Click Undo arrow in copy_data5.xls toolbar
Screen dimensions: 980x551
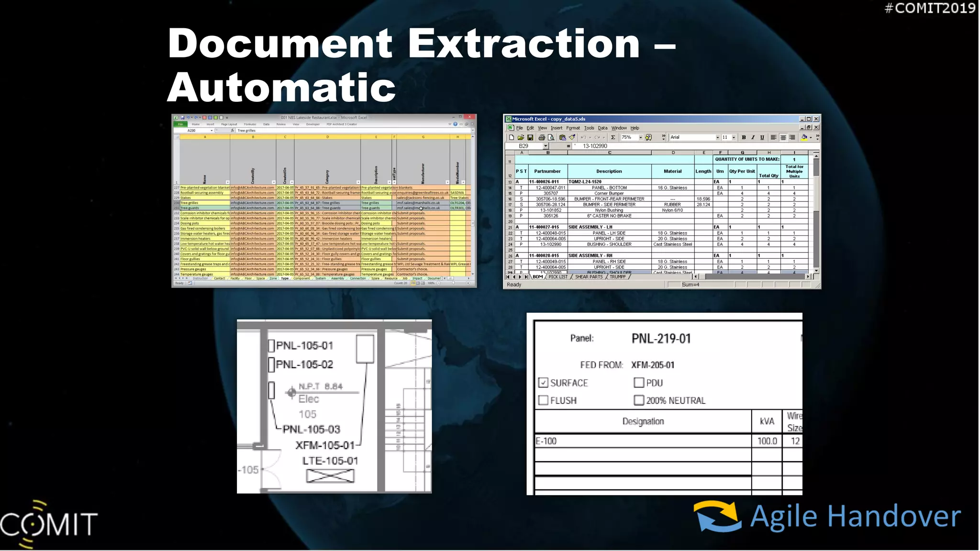(x=583, y=137)
